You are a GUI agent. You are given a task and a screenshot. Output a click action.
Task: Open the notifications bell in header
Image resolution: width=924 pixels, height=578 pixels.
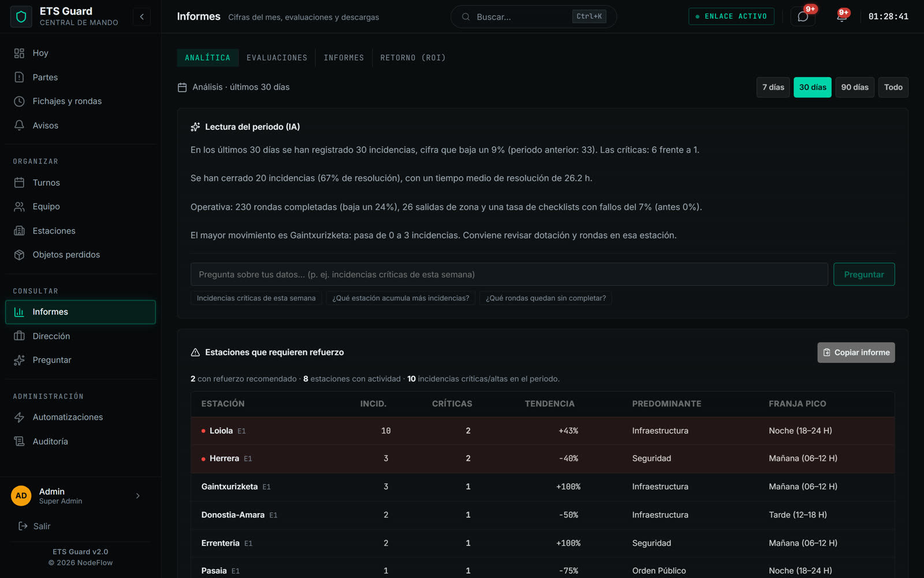click(842, 17)
